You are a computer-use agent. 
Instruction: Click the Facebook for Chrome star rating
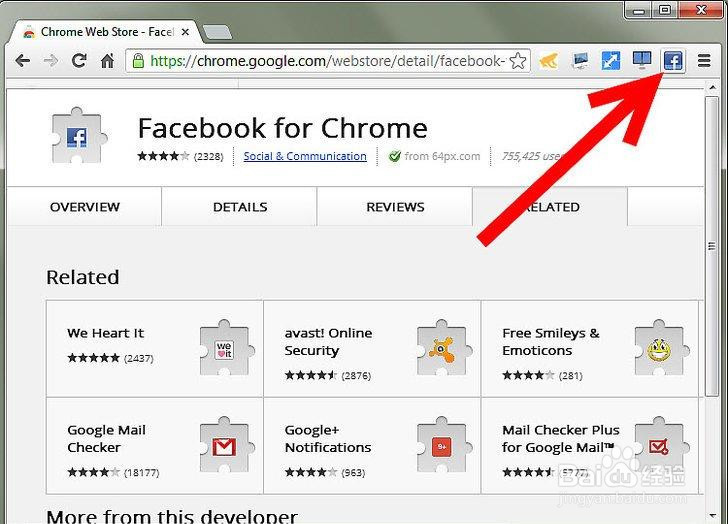point(163,156)
